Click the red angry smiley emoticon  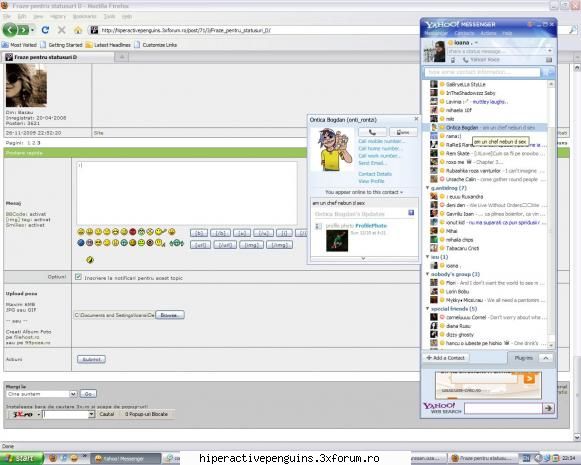click(133, 232)
